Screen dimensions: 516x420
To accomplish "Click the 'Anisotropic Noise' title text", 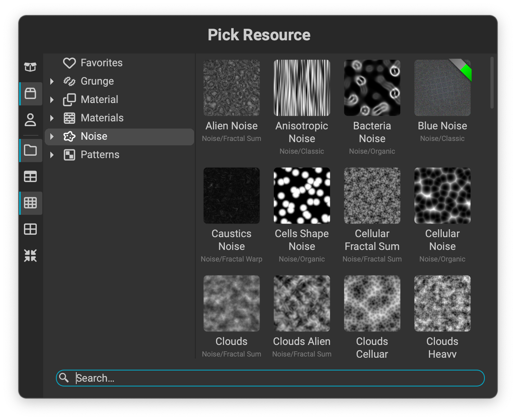I will [302, 132].
